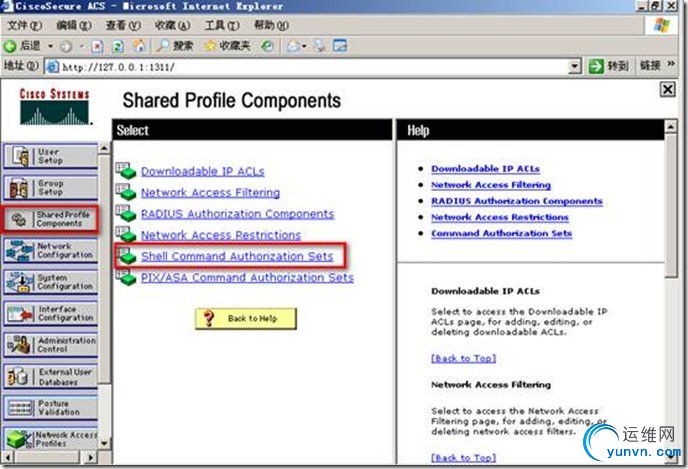
Task: Open Group Setup in sidebar
Action: pyautogui.click(x=50, y=187)
